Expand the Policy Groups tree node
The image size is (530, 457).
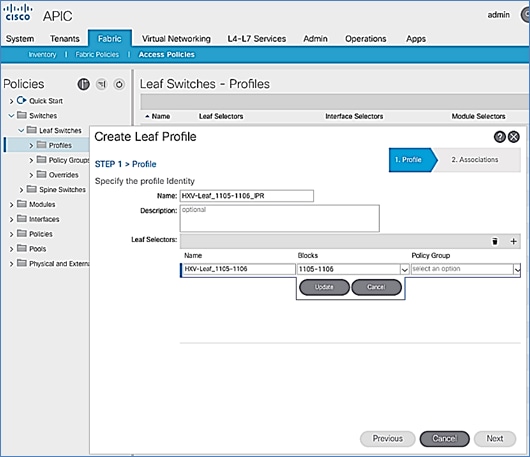tap(31, 160)
